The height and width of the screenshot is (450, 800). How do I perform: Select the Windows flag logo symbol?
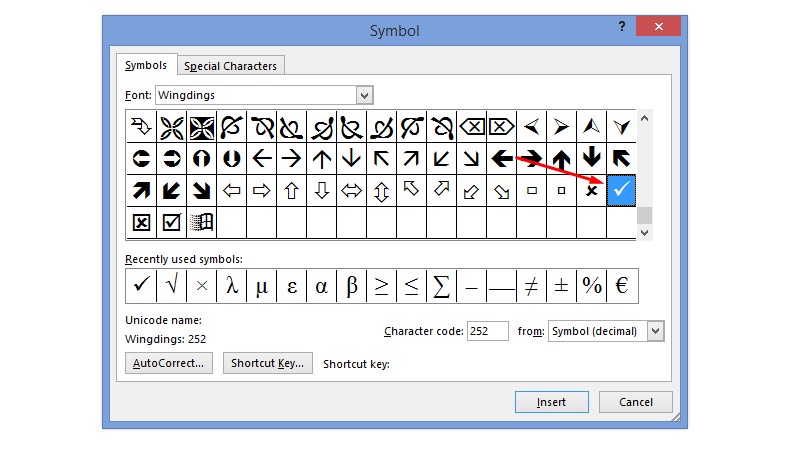click(202, 222)
